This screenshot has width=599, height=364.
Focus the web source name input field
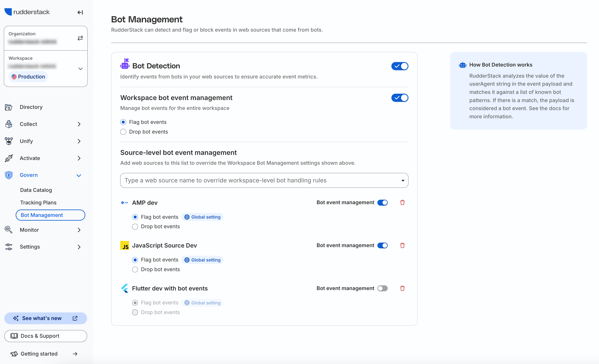(x=264, y=181)
